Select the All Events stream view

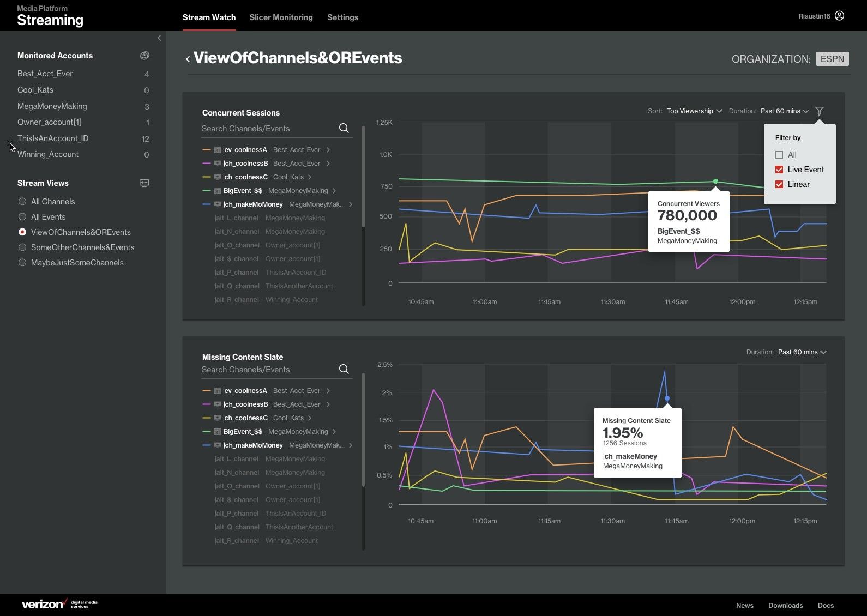coord(22,217)
